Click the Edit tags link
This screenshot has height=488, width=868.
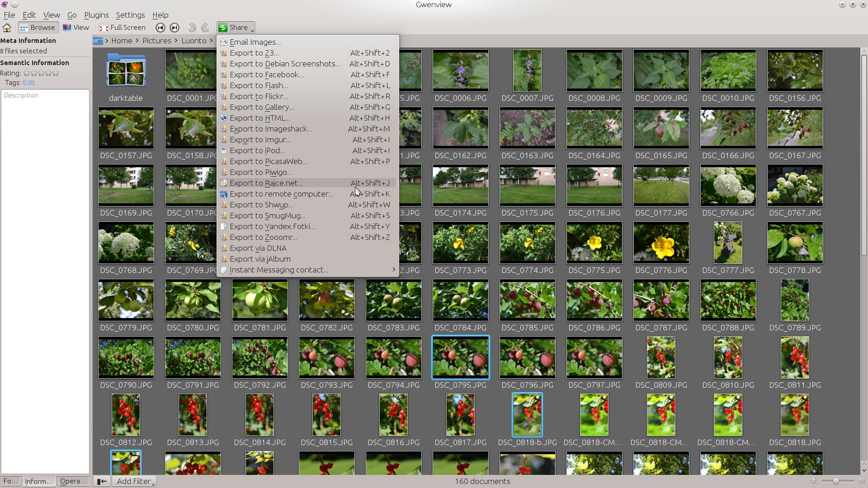(29, 83)
